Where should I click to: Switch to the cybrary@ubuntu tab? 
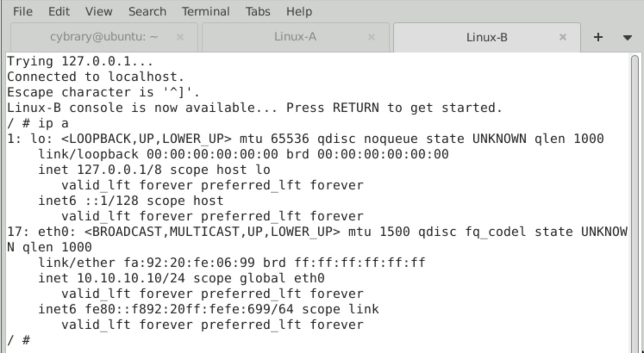103,37
